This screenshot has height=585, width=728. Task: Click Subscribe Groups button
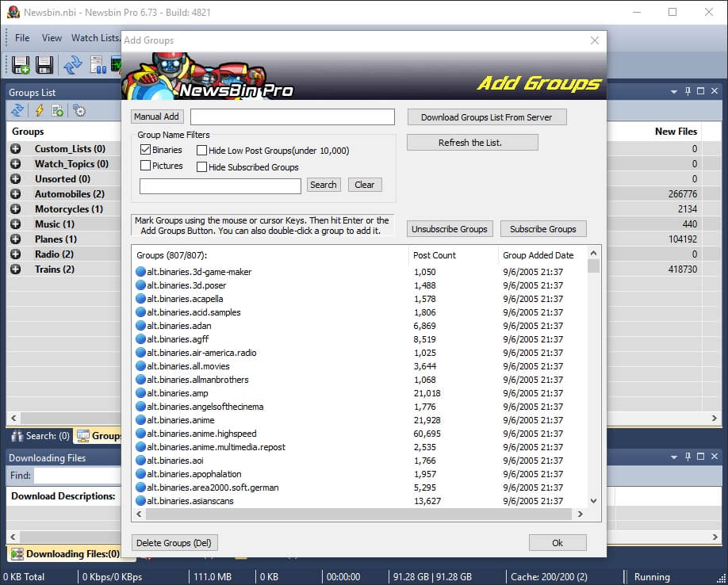pyautogui.click(x=543, y=229)
